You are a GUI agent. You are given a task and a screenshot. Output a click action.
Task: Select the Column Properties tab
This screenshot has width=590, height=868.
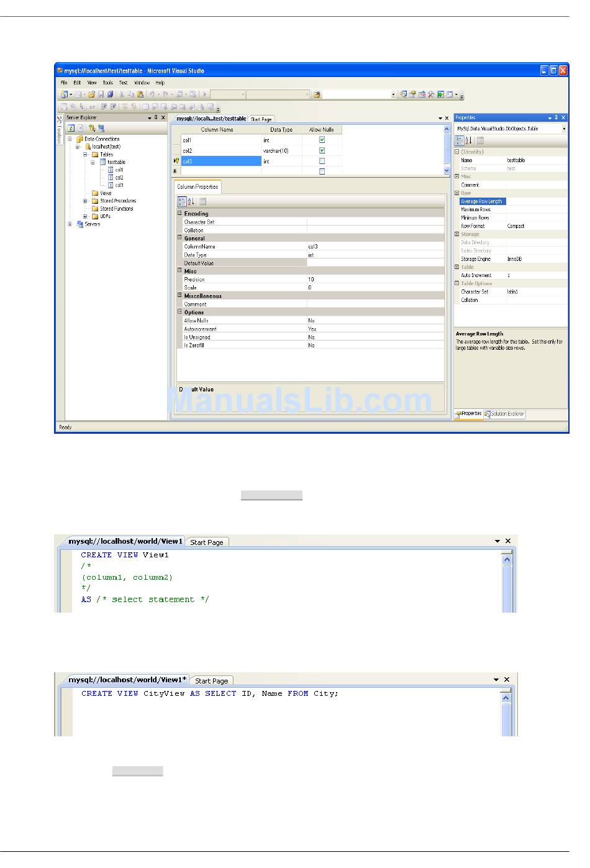[x=197, y=187]
